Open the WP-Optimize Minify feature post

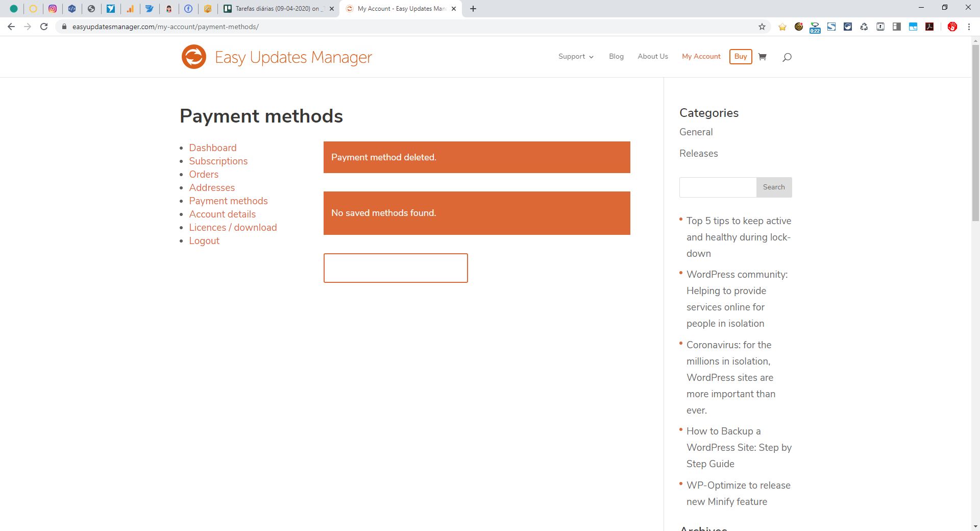pos(739,493)
